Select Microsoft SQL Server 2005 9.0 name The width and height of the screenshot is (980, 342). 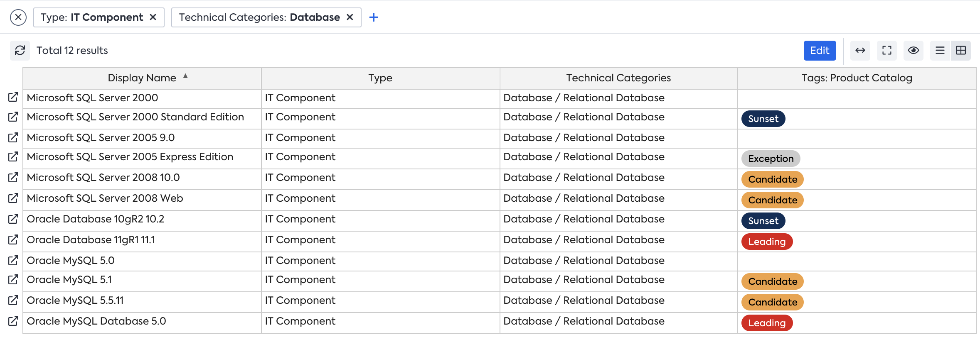click(x=101, y=138)
